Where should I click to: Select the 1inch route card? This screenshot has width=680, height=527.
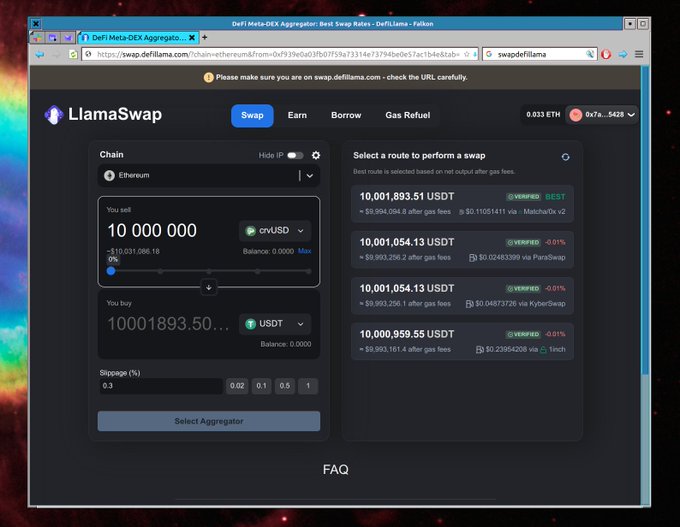point(462,342)
